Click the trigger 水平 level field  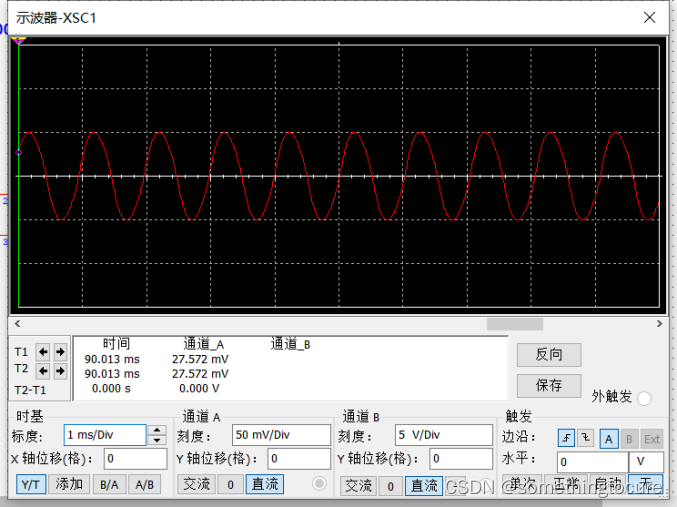pos(592,462)
